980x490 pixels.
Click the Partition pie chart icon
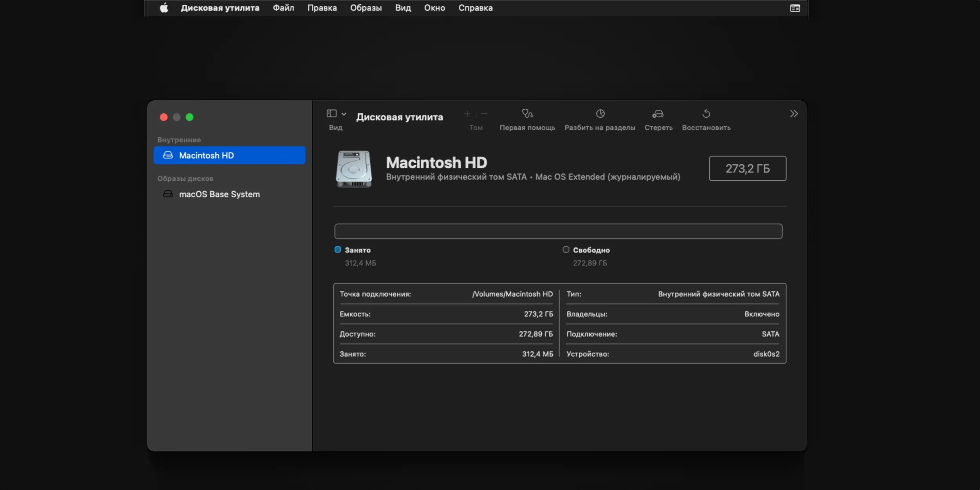(x=600, y=114)
